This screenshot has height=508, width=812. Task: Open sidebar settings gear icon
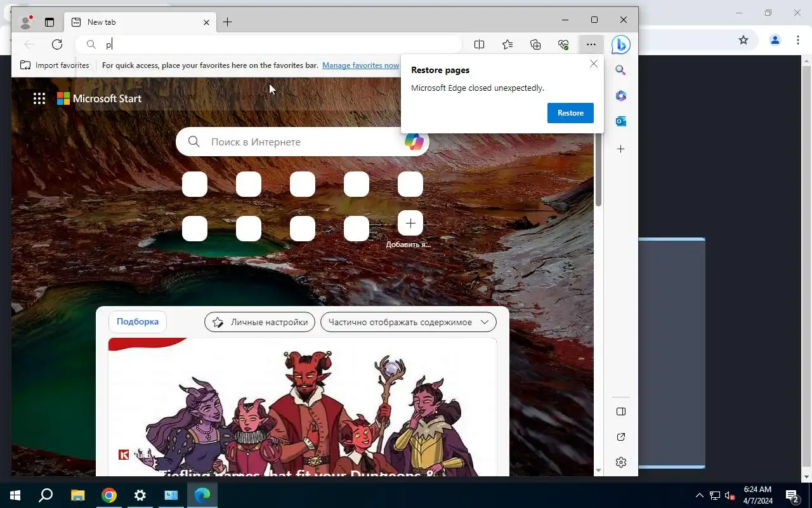coord(621,462)
